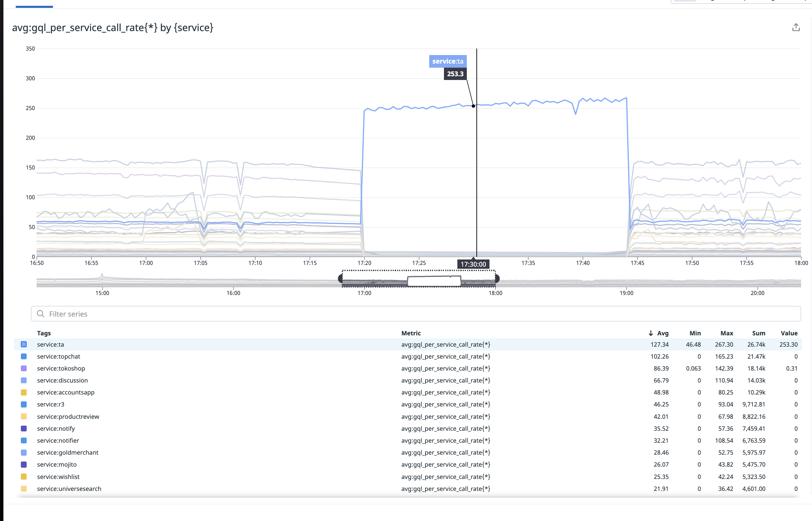Image resolution: width=812 pixels, height=521 pixels.
Task: Select the service:tokoshop legend entry
Action: click(x=61, y=368)
